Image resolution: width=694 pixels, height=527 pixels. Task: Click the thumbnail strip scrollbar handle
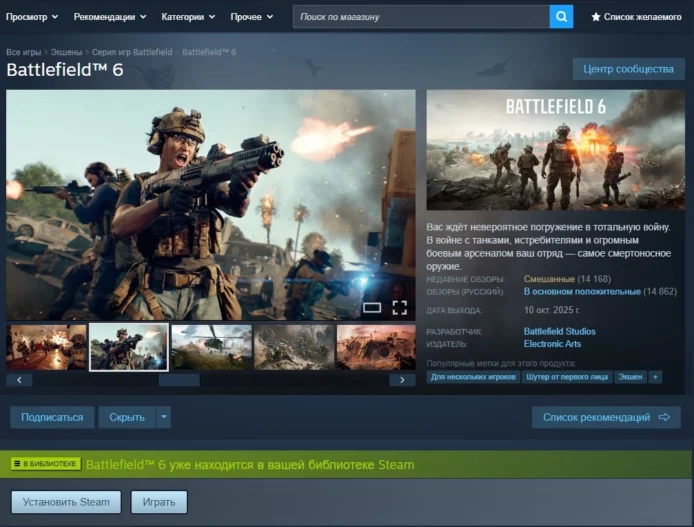pos(179,380)
